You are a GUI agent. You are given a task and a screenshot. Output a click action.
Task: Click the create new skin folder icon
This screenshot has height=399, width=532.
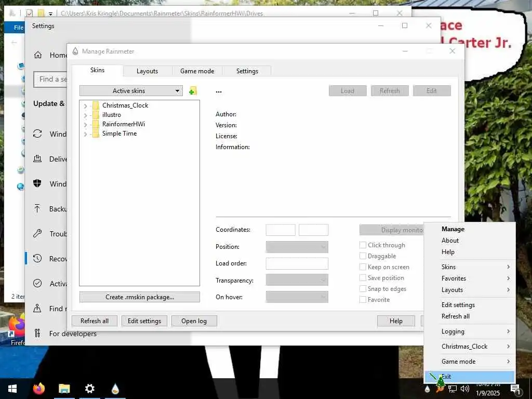(193, 91)
